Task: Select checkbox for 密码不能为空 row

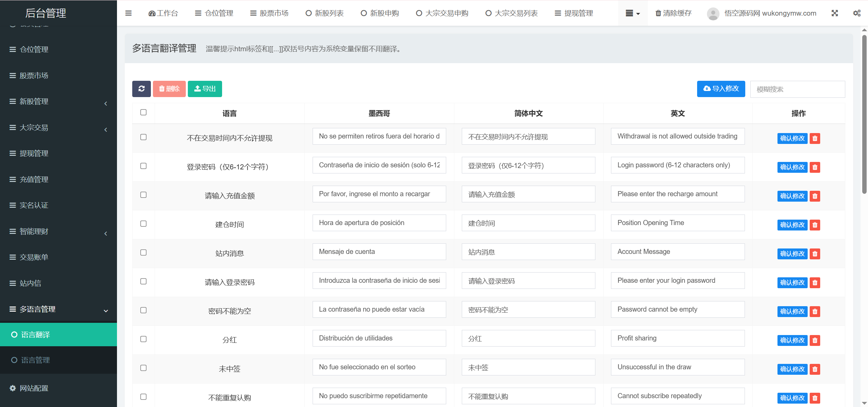Action: [x=143, y=310]
